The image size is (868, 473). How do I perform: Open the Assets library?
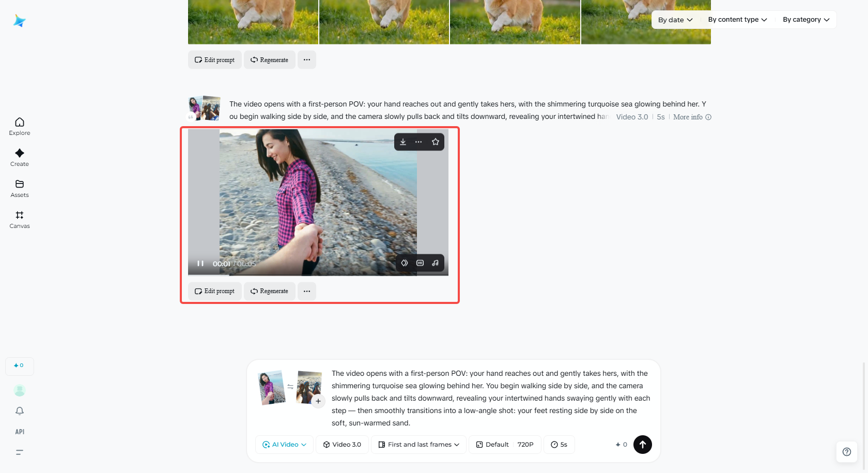(20, 188)
